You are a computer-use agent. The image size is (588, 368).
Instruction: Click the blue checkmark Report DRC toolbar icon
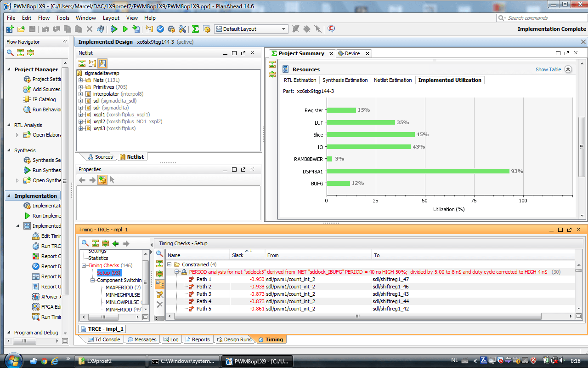[160, 29]
